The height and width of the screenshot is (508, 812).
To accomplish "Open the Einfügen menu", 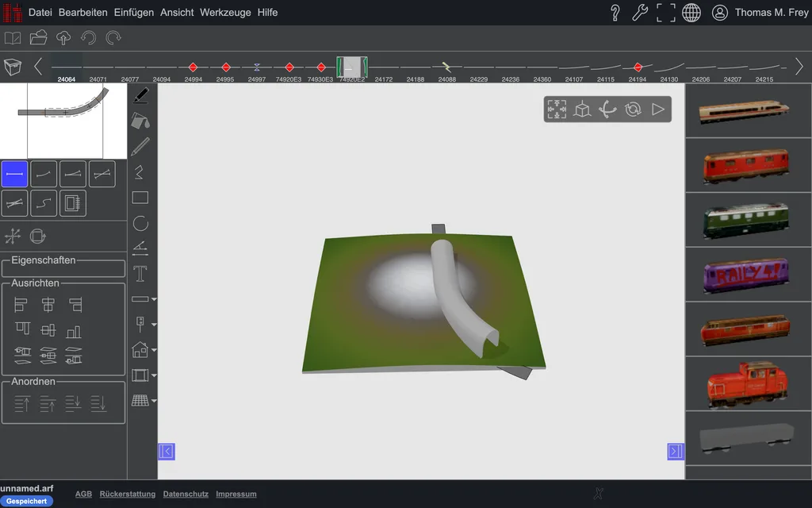I will 133,13.
